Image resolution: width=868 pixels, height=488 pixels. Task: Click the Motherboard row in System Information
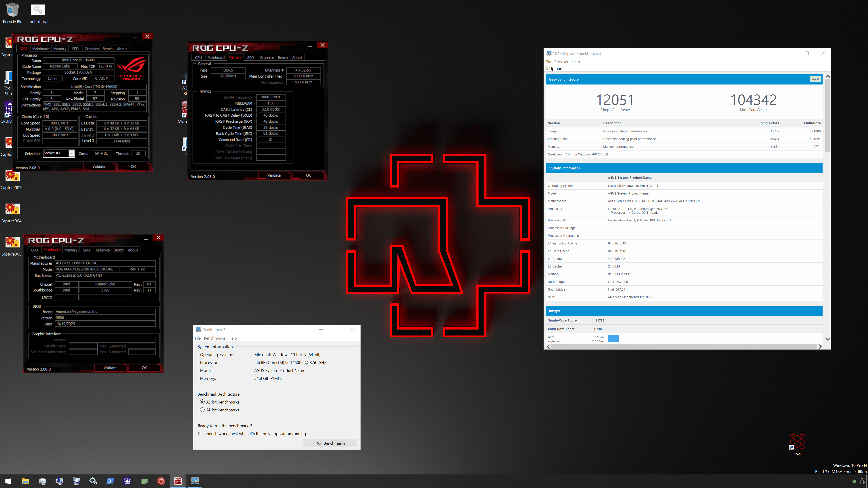(684, 201)
